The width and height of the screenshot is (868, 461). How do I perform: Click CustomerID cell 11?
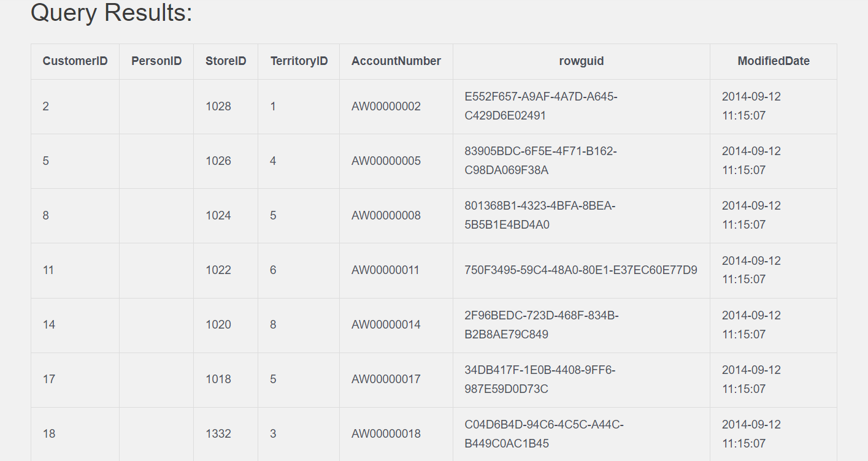(48, 270)
